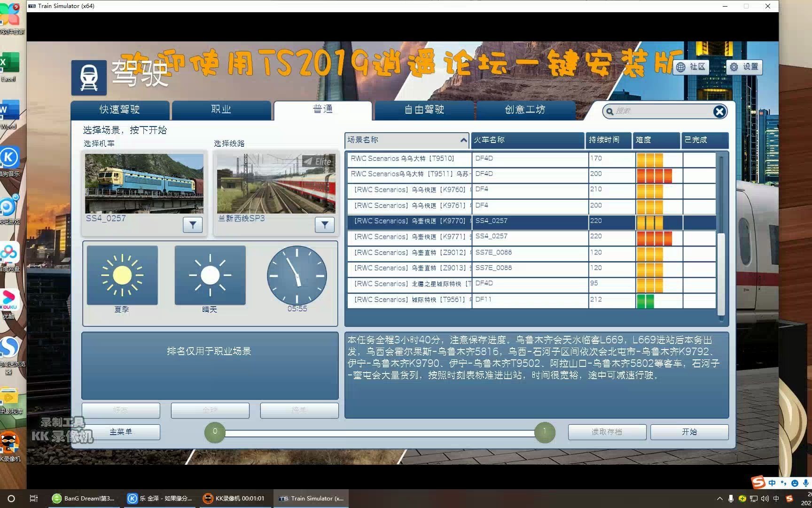The height and width of the screenshot is (508, 812).
Task: Open the 设置 settings gear button
Action: (744, 67)
